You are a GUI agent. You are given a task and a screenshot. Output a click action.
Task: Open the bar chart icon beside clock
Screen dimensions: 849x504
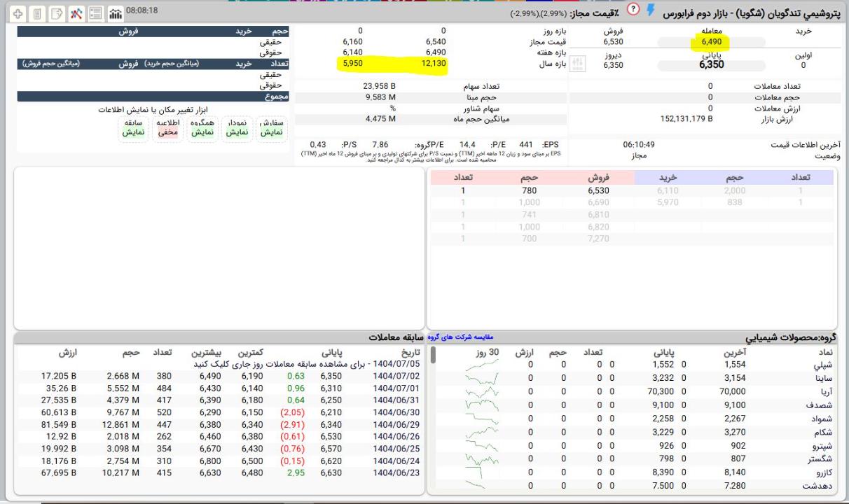point(115,13)
